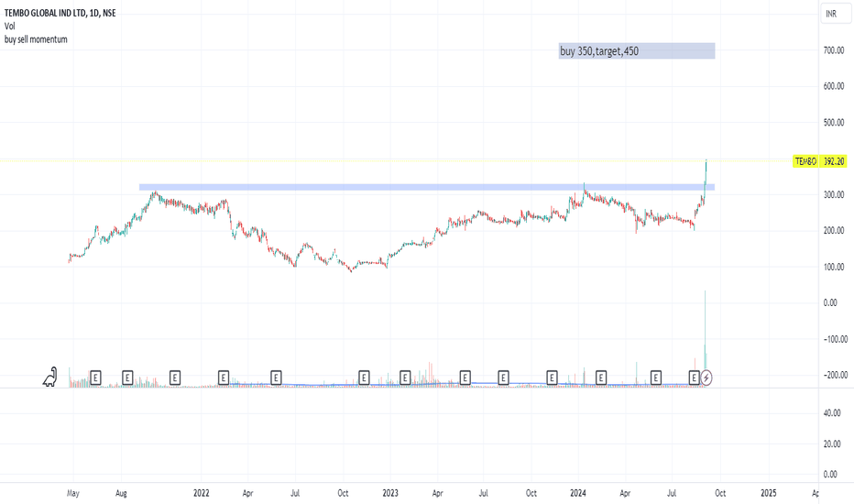854x504 pixels.
Task: Click the last earnings E marker beside the lightning icon
Action: (694, 378)
